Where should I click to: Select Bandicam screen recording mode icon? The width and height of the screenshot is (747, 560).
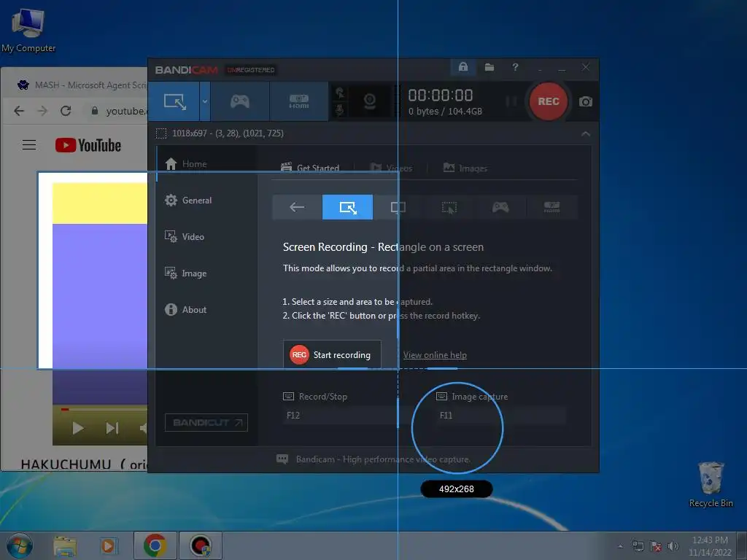click(x=174, y=101)
